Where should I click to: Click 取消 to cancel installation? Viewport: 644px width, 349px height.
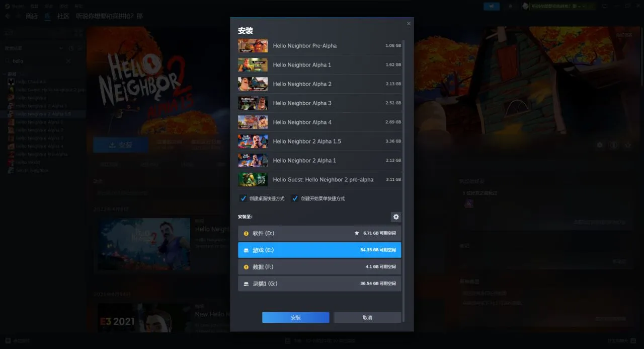(x=367, y=317)
